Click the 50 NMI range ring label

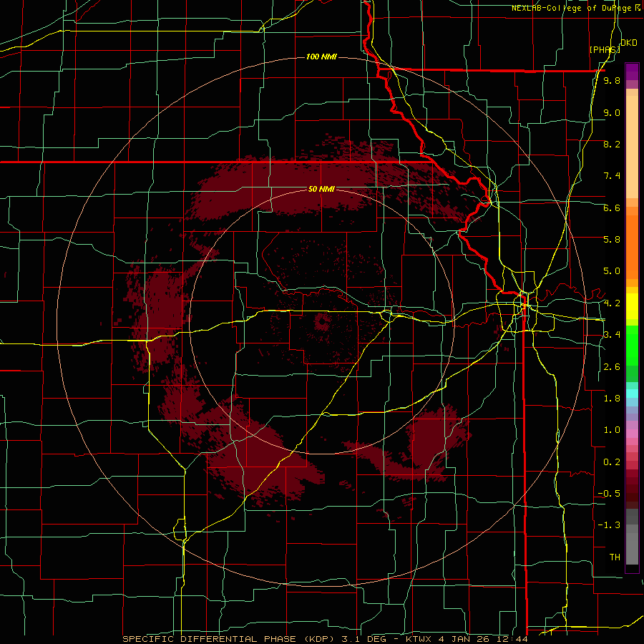tap(321, 189)
